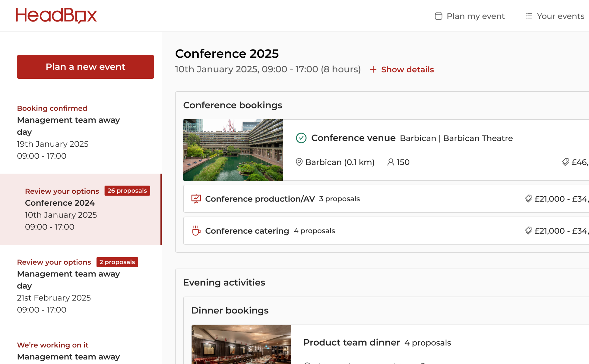Click the list icon beside Your events
Image resolution: width=589 pixels, height=364 pixels.
[529, 16]
